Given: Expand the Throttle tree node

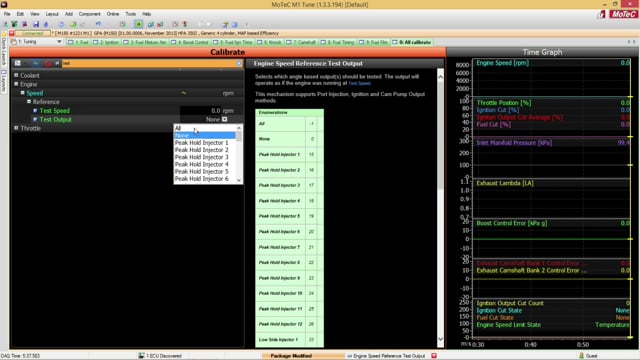Looking at the screenshot, I should click(x=16, y=128).
